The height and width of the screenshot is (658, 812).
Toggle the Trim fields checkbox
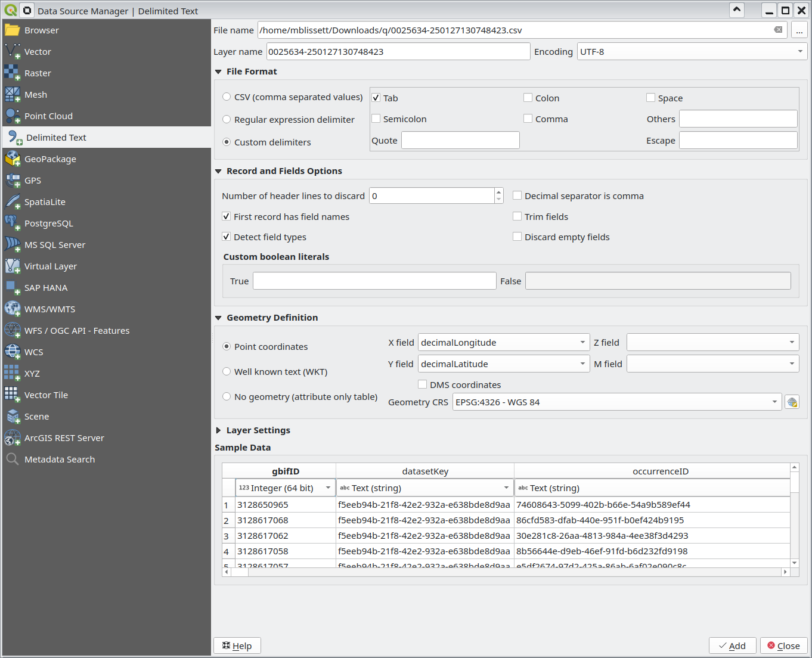click(517, 216)
